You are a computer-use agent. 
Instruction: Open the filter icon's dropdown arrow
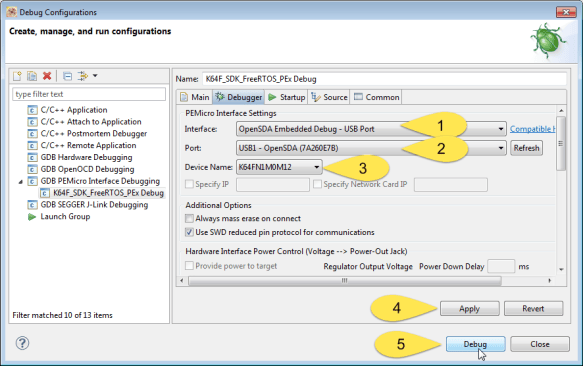pyautogui.click(x=95, y=76)
